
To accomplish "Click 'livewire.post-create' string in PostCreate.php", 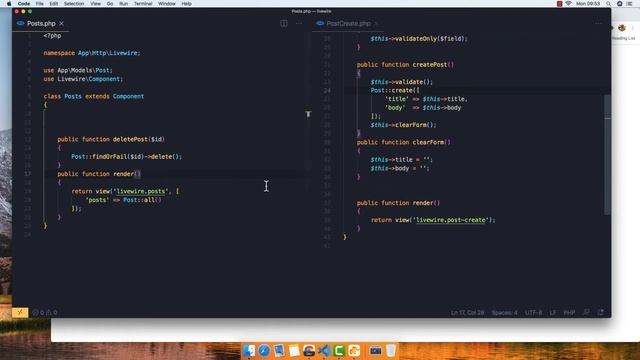I will [x=451, y=220].
